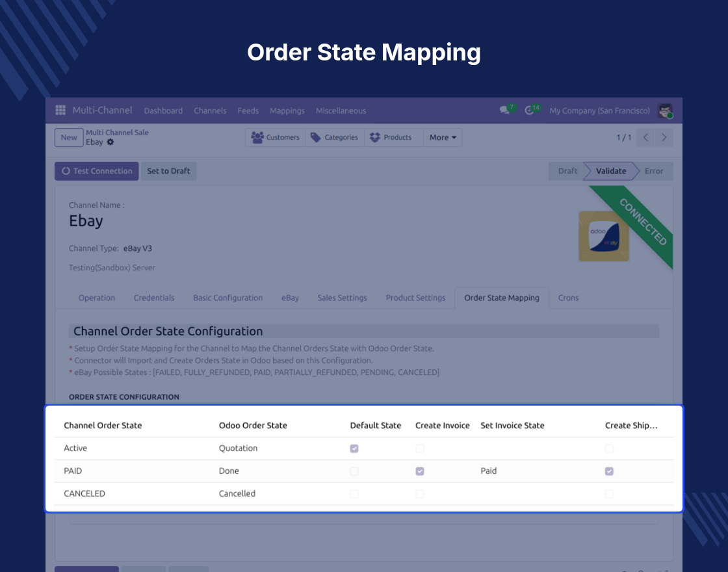Switch to the Crons tab
The width and height of the screenshot is (728, 572).
(x=568, y=298)
